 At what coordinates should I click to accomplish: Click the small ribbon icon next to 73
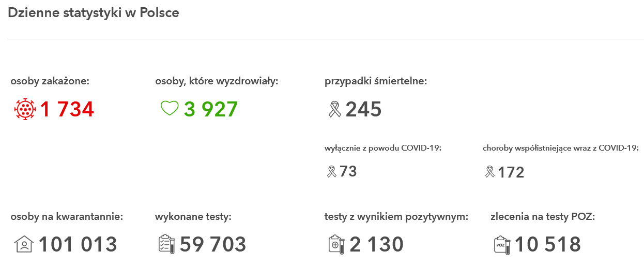[332, 171]
